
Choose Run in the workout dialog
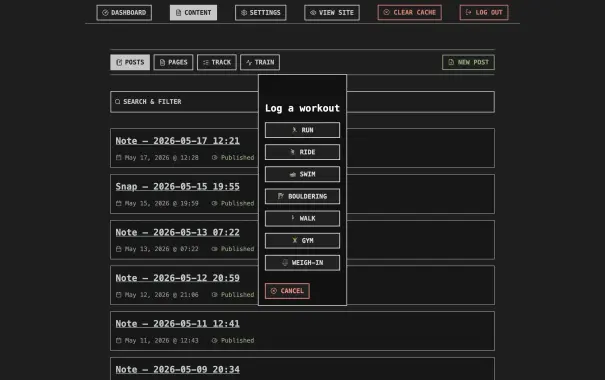pos(302,130)
